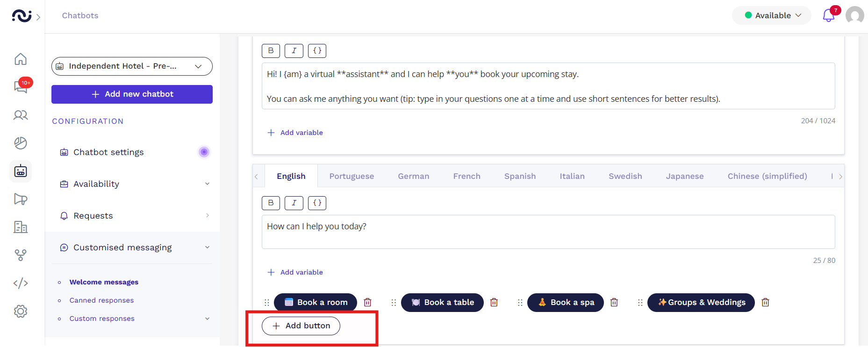The image size is (868, 347).
Task: Switch to the Portuguese language tab
Action: [352, 176]
